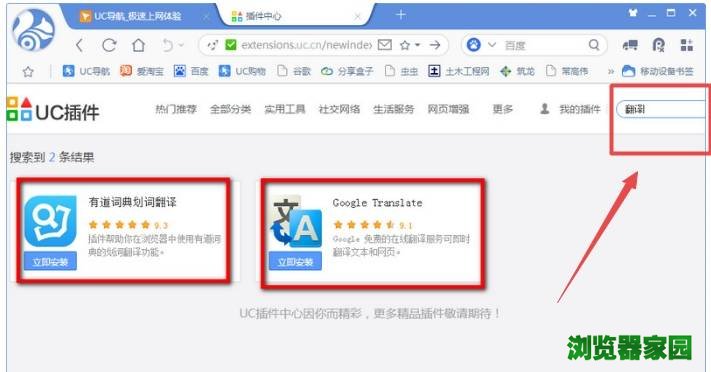
Task: Click the go arrow in address bar
Action: click(x=435, y=45)
